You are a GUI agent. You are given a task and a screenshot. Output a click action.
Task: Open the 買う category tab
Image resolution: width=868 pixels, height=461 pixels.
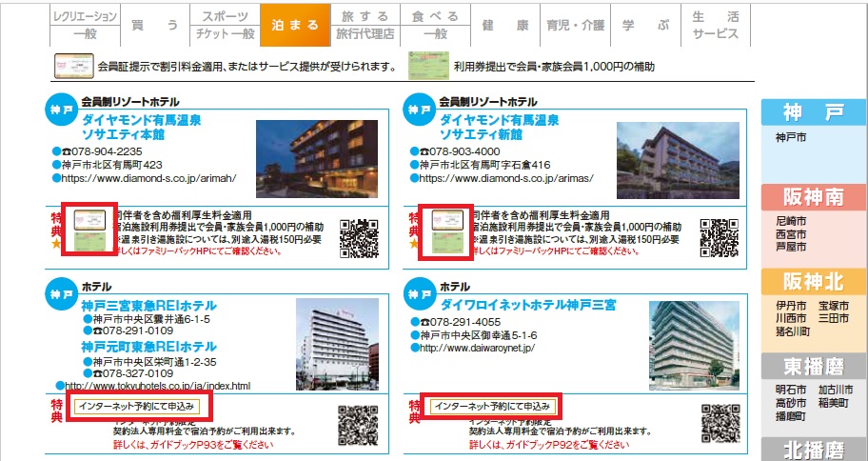click(155, 25)
